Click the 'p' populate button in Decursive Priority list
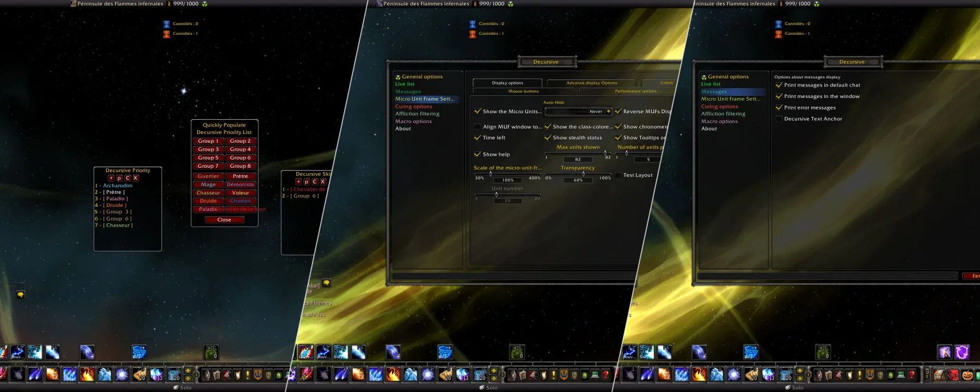Viewport: 980px width, 392px height. pyautogui.click(x=119, y=178)
